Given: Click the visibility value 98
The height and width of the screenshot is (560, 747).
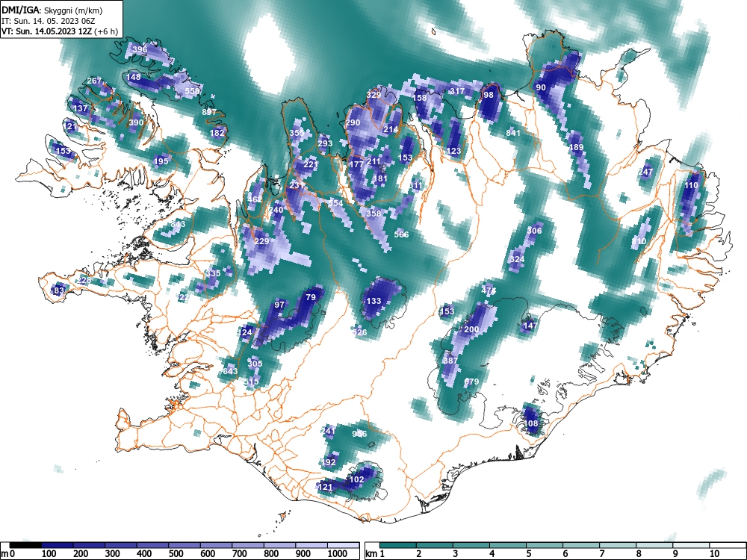Looking at the screenshot, I should (489, 95).
